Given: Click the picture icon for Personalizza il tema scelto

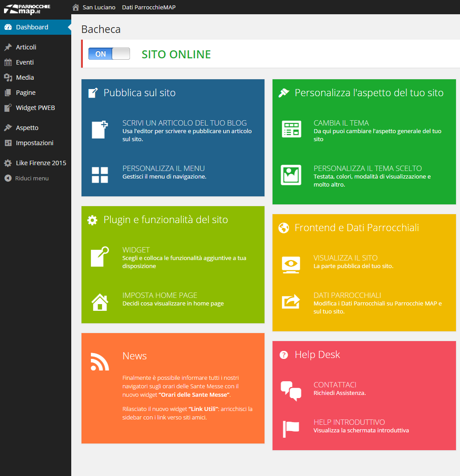Looking at the screenshot, I should point(291,175).
